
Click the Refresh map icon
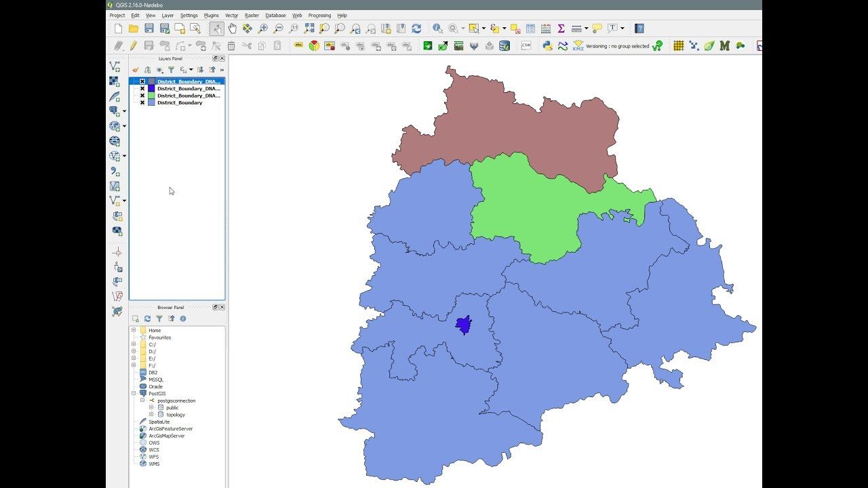coord(416,28)
